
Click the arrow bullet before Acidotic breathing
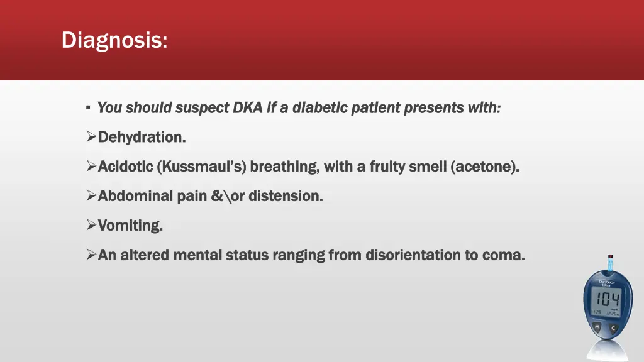coord(91,167)
